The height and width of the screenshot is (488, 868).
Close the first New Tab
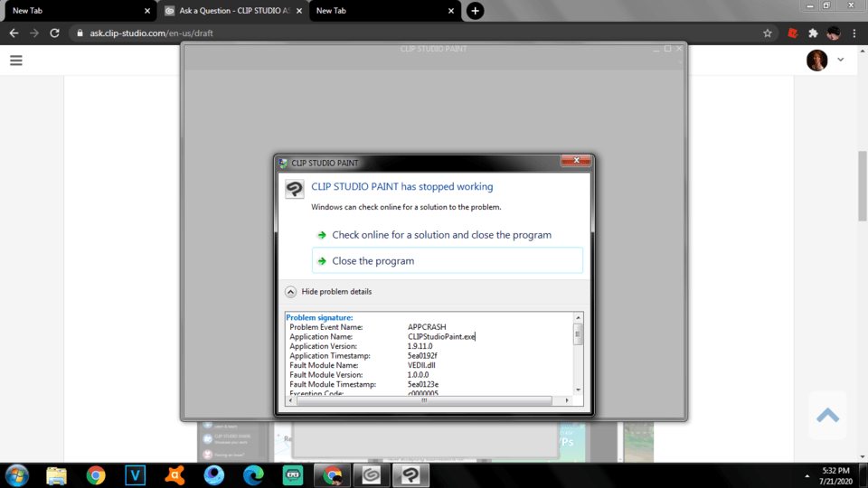[147, 11]
